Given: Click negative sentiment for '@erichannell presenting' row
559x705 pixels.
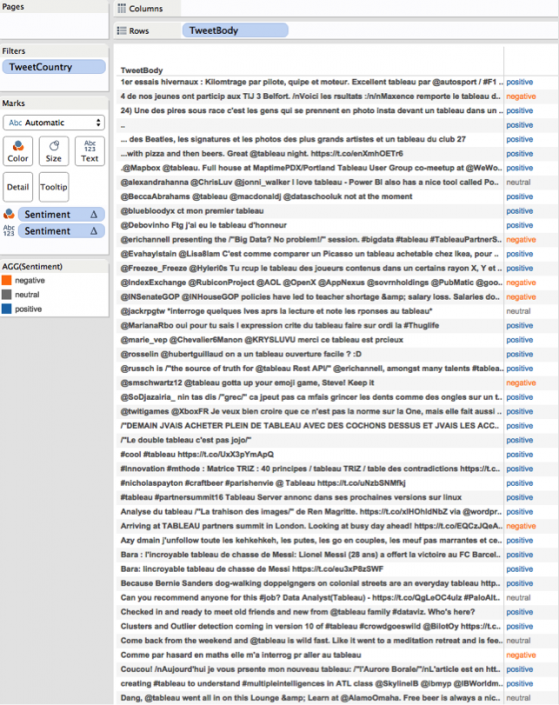Looking at the screenshot, I should tap(521, 239).
